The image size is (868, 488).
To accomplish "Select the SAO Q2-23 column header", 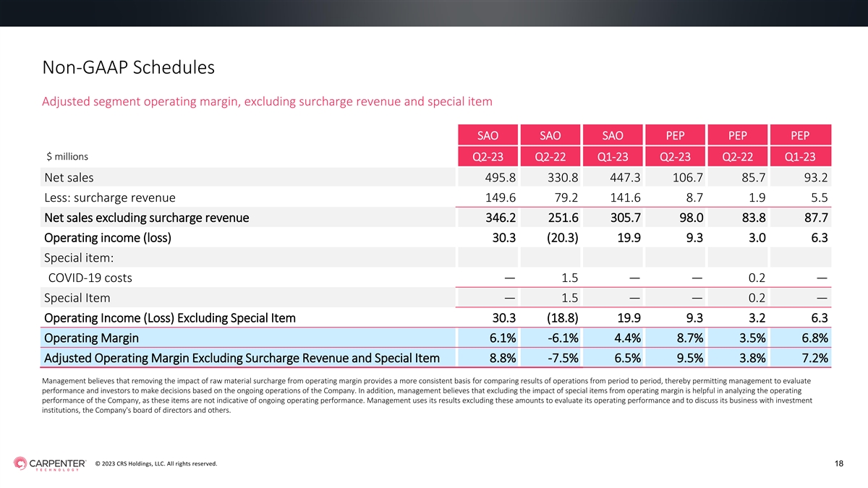I will tap(487, 146).
